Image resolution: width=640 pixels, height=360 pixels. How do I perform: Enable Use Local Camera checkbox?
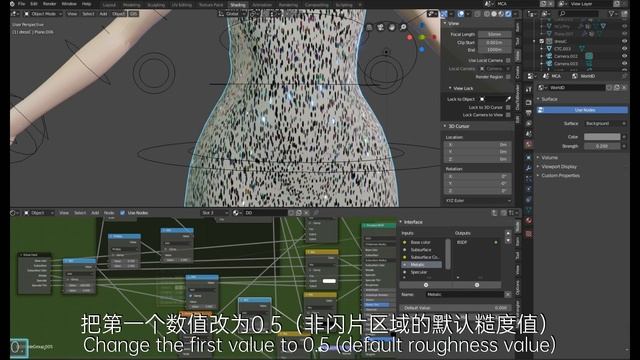508,60
